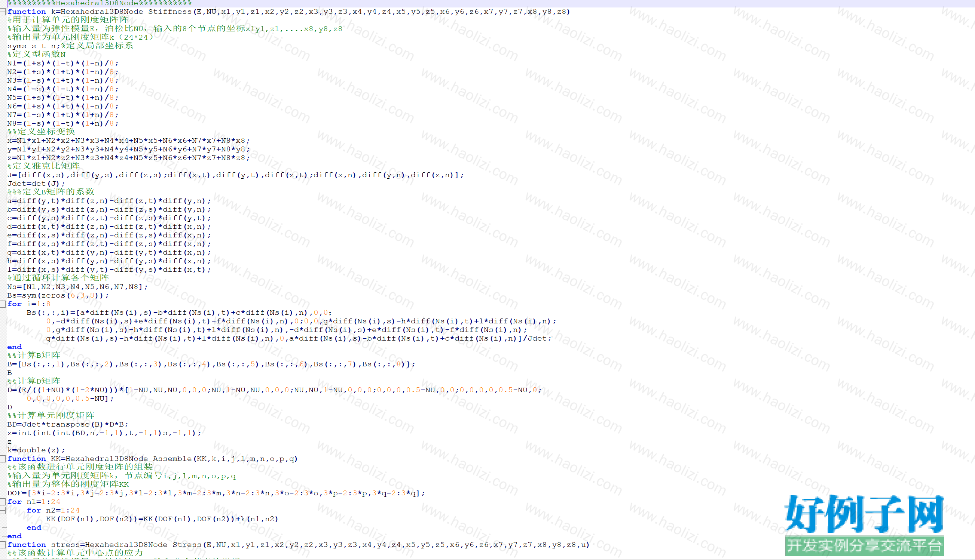This screenshot has height=560, width=975.
Task: Click the 'Bs=sym(zeros(6,3,8));' line
Action: [58, 295]
